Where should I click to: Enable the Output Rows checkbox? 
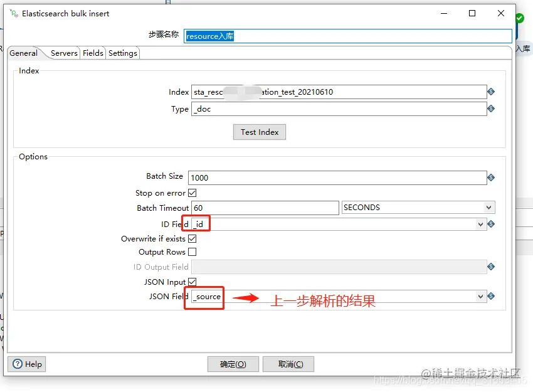[x=193, y=252]
